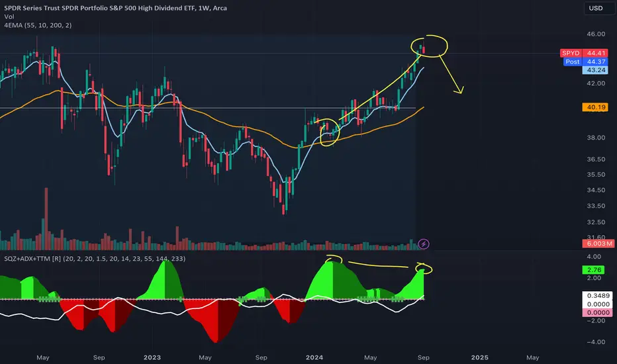Click the 2023 label on the time axis
This screenshot has height=364, width=617.
[152, 357]
